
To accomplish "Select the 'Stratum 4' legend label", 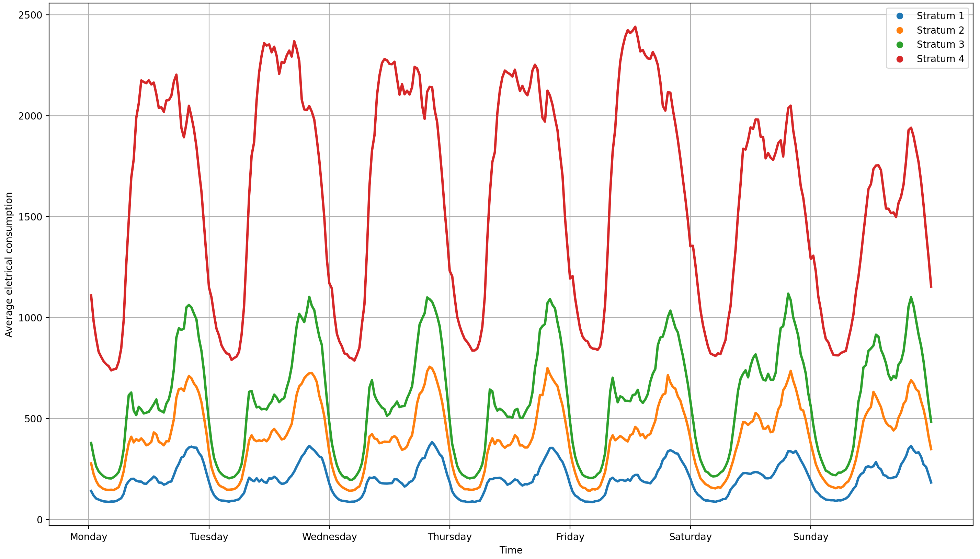I will coord(940,59).
